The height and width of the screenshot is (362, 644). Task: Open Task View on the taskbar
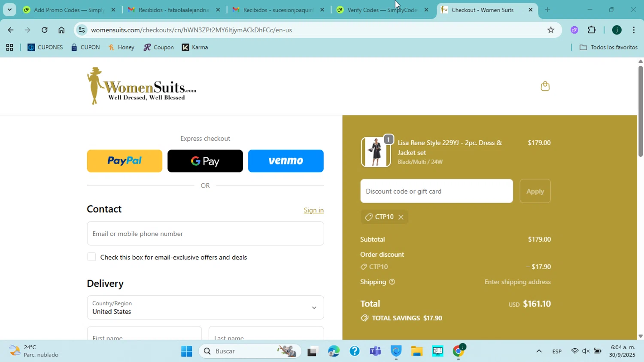pyautogui.click(x=313, y=351)
